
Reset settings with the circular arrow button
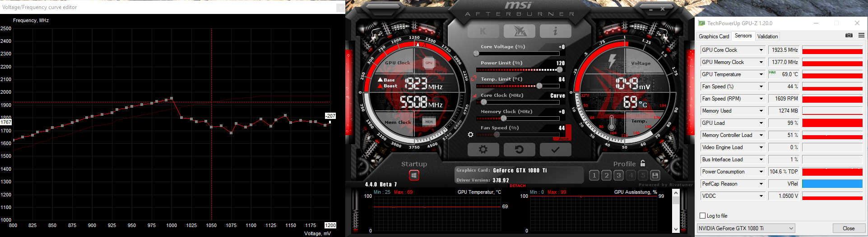tap(519, 149)
